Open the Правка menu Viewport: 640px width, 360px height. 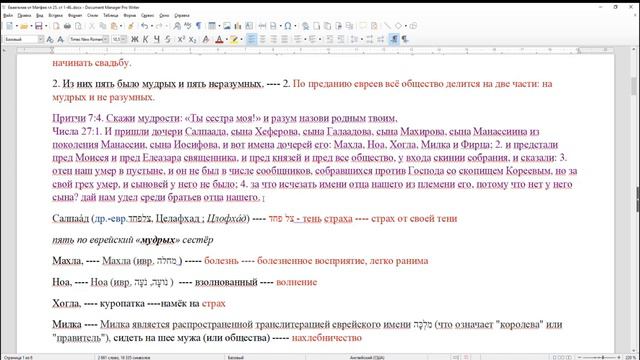[x=24, y=16]
